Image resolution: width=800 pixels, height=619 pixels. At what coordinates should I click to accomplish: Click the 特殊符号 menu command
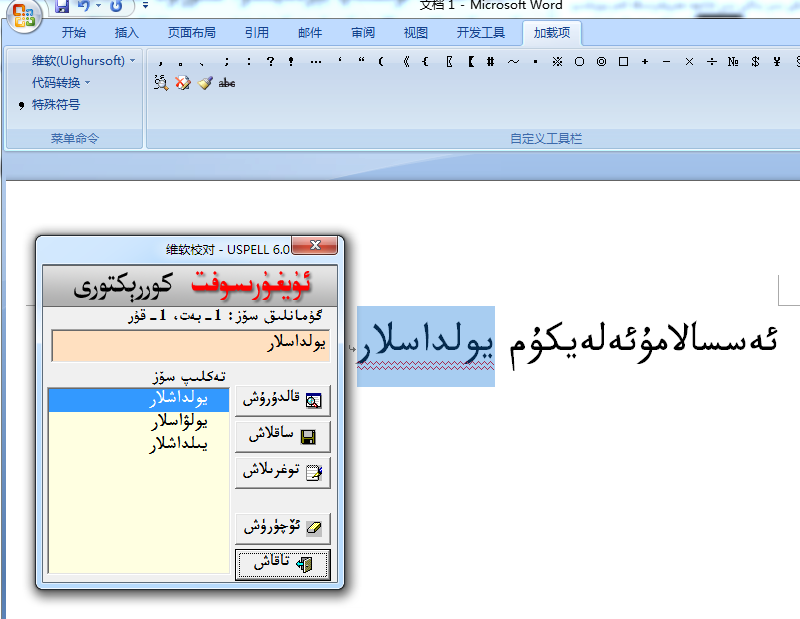pyautogui.click(x=55, y=105)
